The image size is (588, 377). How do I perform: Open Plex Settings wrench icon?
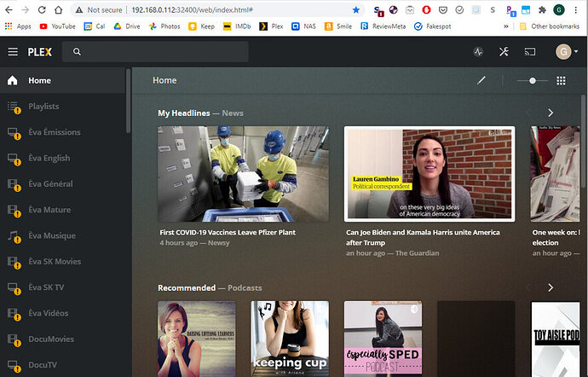tap(504, 52)
